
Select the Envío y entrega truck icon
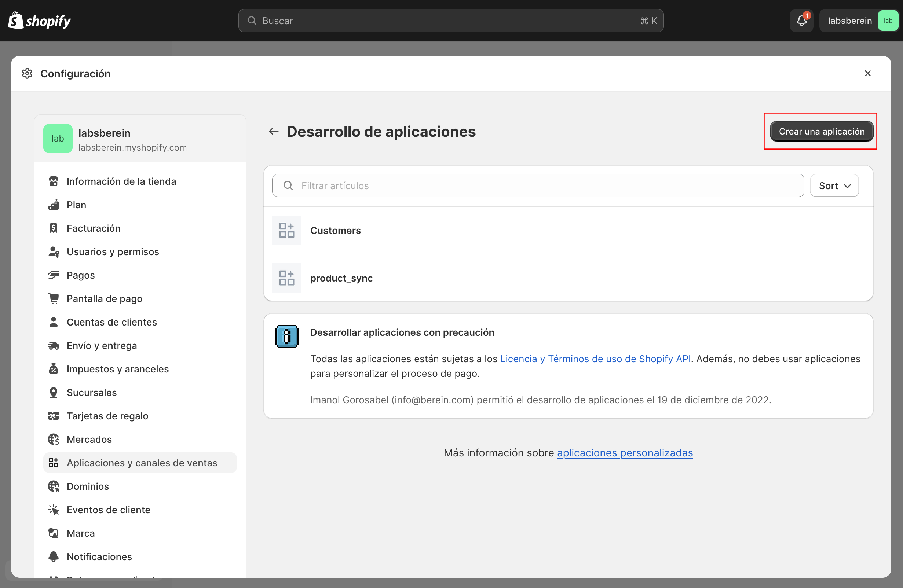(54, 345)
